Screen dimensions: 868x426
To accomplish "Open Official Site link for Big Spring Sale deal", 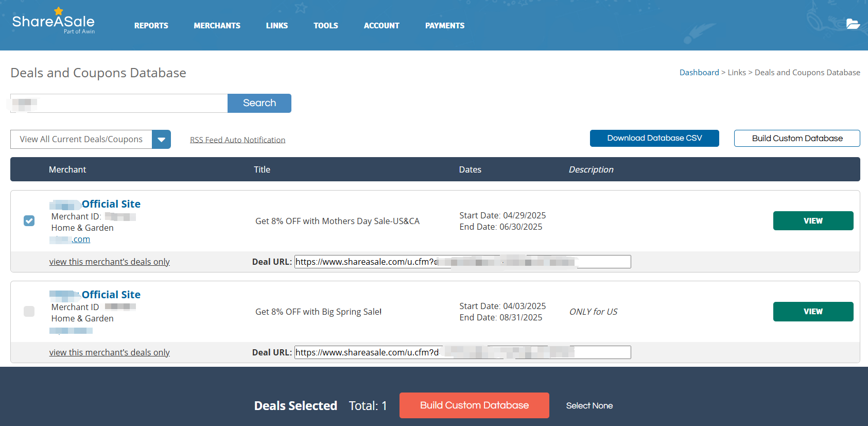I will coord(111,295).
